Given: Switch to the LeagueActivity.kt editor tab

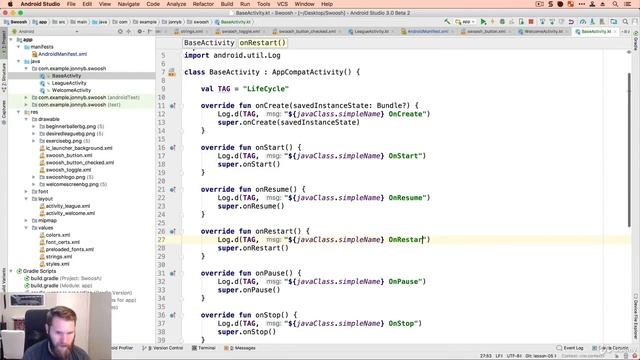Looking at the screenshot, I should pyautogui.click(x=371, y=31).
